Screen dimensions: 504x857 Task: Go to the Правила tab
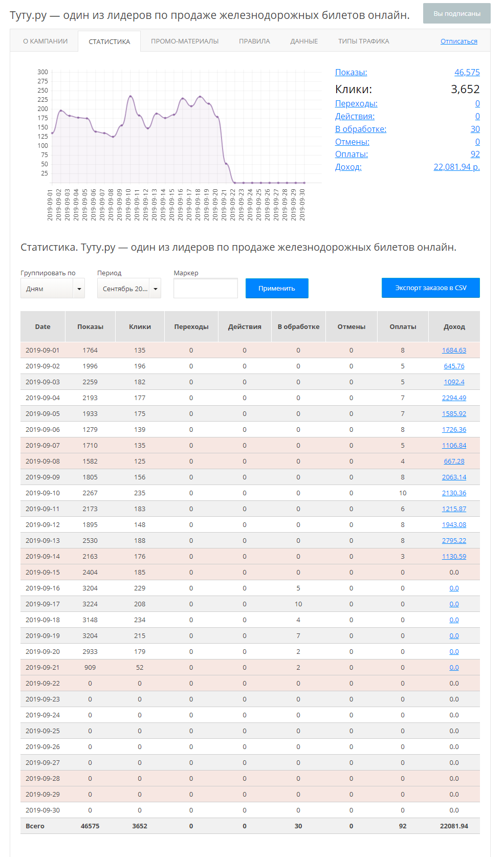(254, 41)
